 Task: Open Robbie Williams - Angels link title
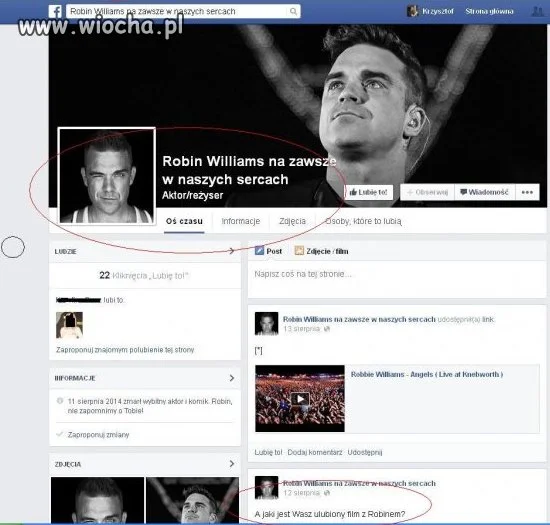pos(427,375)
